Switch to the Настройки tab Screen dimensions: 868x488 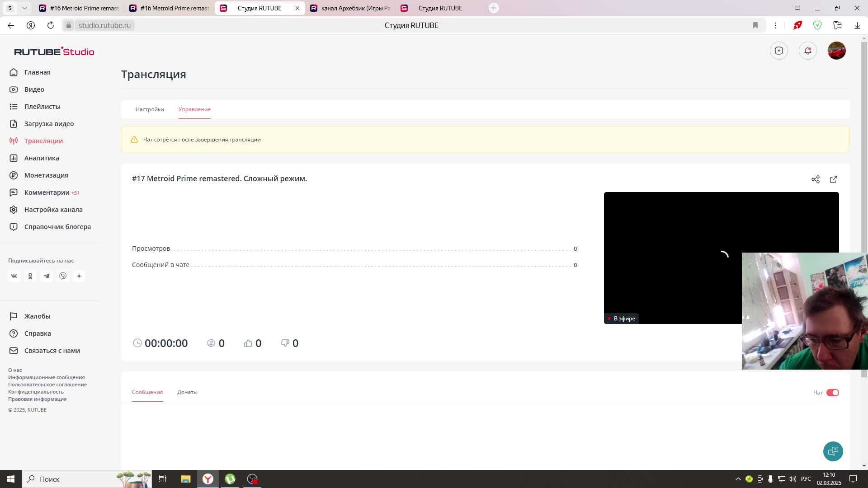[150, 109]
